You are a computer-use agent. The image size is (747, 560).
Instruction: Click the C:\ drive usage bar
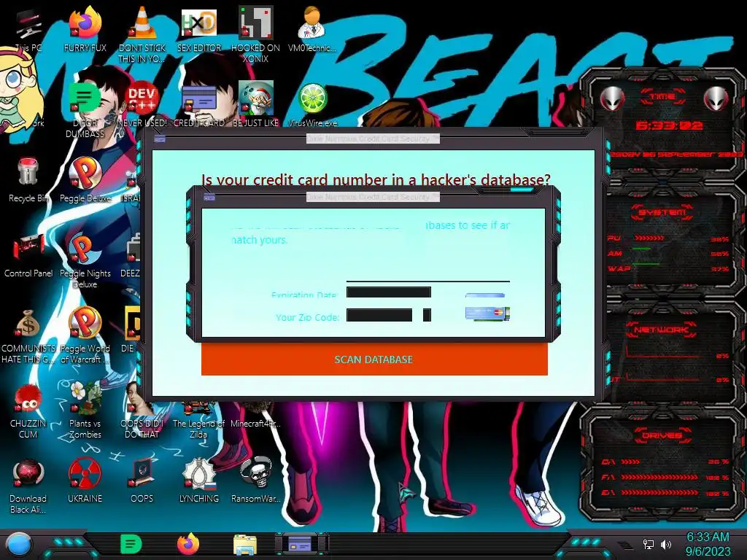(630, 462)
